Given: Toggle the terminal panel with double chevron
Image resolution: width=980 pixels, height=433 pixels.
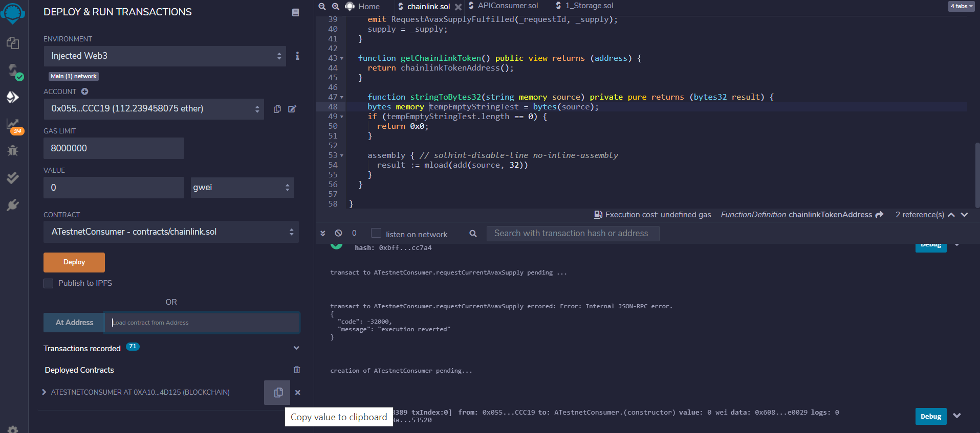Looking at the screenshot, I should click(323, 233).
